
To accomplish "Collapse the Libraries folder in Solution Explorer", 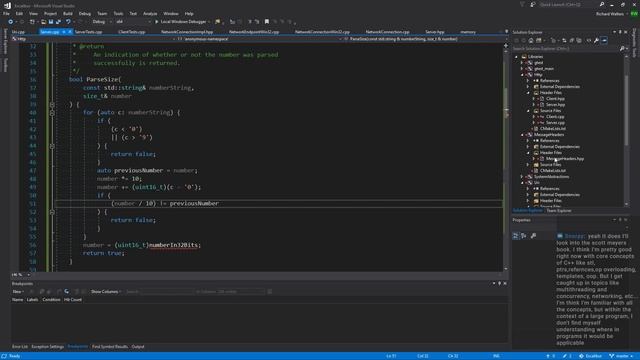I will point(516,57).
